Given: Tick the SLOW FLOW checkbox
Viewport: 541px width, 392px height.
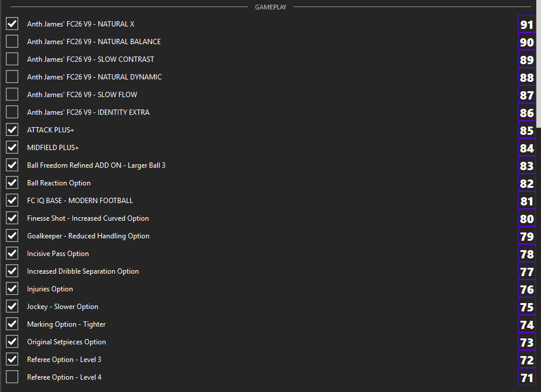Looking at the screenshot, I should [12, 94].
